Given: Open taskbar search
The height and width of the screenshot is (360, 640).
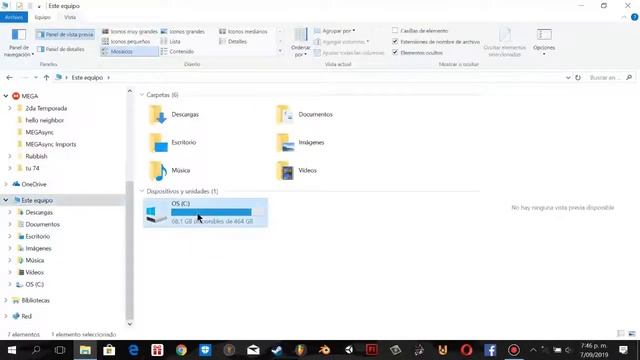Looking at the screenshot, I should pyautogui.click(x=36, y=350).
